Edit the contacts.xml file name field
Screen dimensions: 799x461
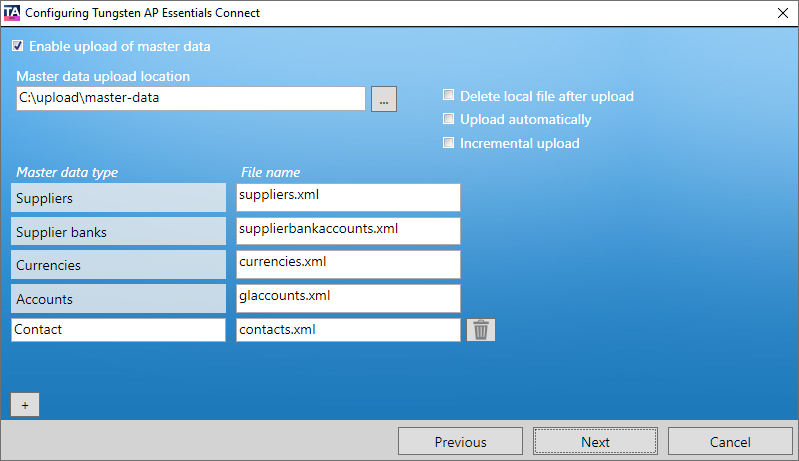(x=348, y=330)
